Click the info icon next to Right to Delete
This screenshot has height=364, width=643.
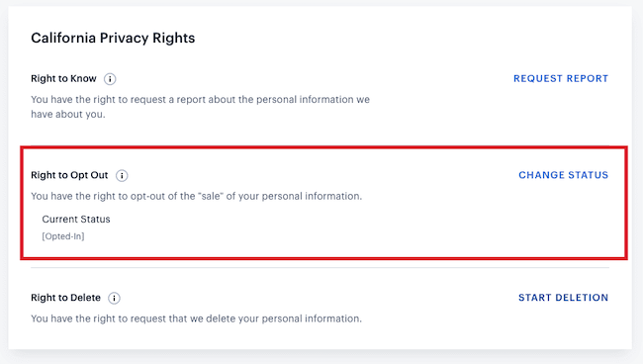click(114, 298)
